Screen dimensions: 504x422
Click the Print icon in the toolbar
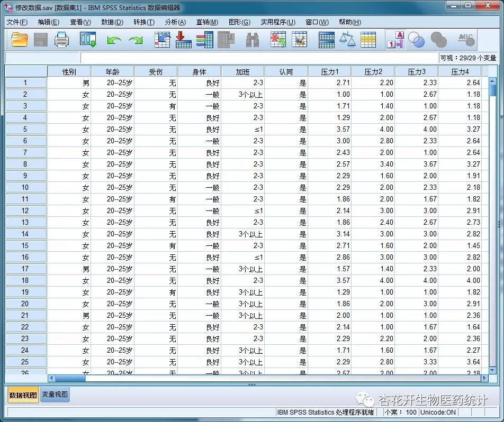click(62, 40)
